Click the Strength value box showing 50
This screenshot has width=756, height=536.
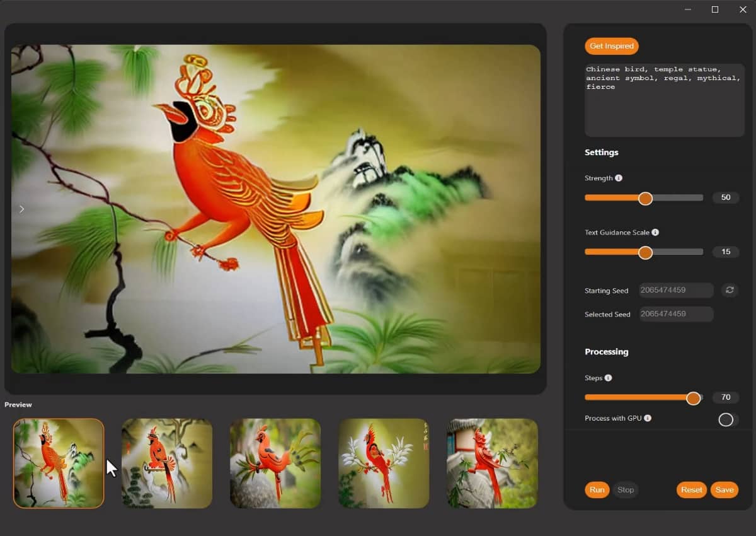click(x=725, y=197)
